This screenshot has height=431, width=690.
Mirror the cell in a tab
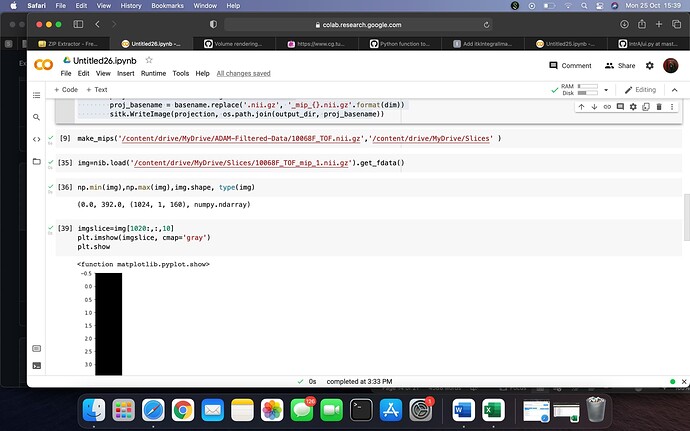click(x=646, y=107)
